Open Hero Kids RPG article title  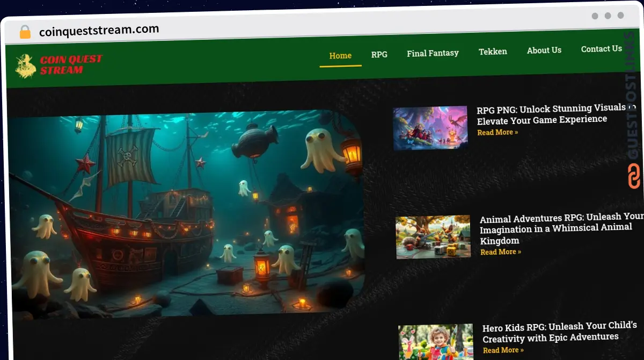[x=559, y=332]
